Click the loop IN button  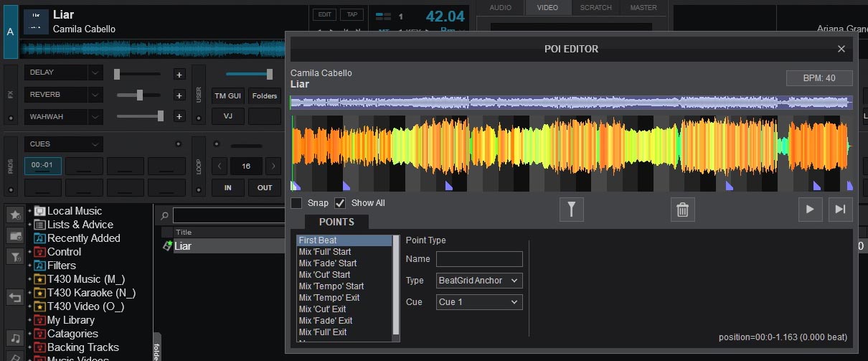click(228, 188)
